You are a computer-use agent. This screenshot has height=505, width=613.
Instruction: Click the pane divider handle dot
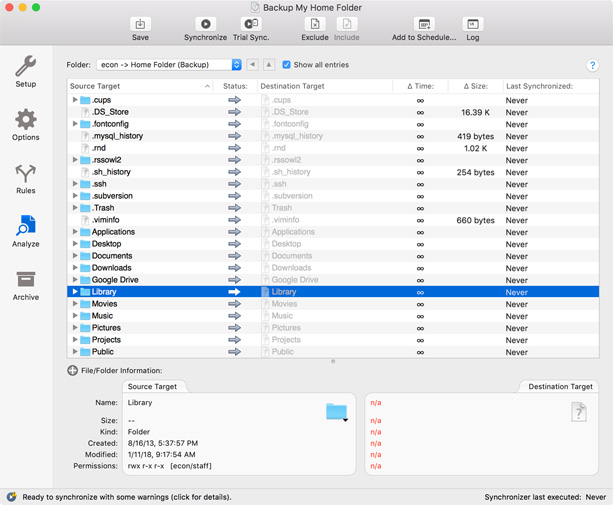point(333,361)
